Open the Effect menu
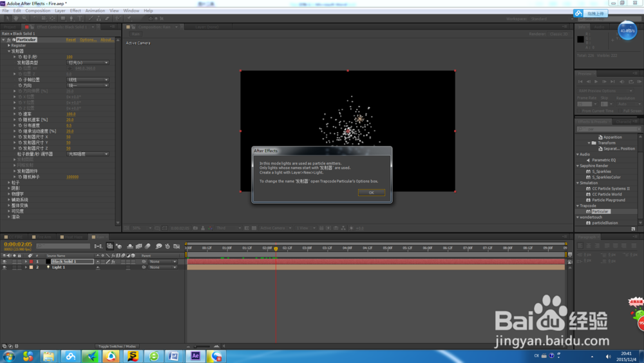 click(x=75, y=11)
